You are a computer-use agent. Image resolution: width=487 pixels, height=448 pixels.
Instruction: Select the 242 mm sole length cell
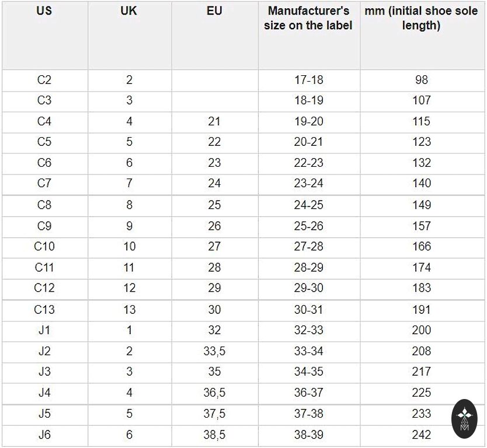point(422,435)
